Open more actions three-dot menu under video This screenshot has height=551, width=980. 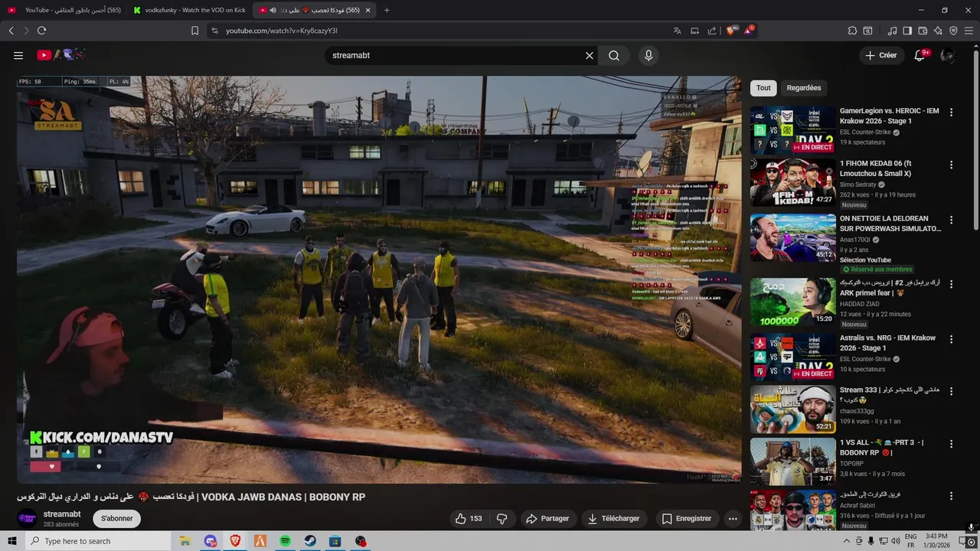[x=733, y=518]
